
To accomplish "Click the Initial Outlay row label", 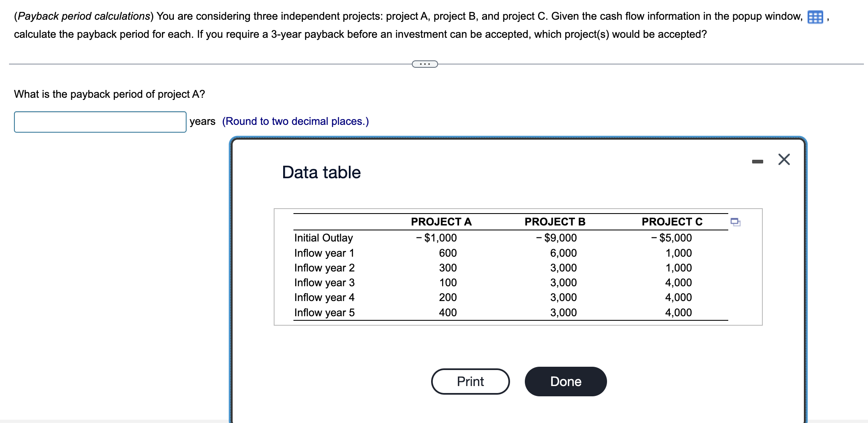I will click(323, 237).
